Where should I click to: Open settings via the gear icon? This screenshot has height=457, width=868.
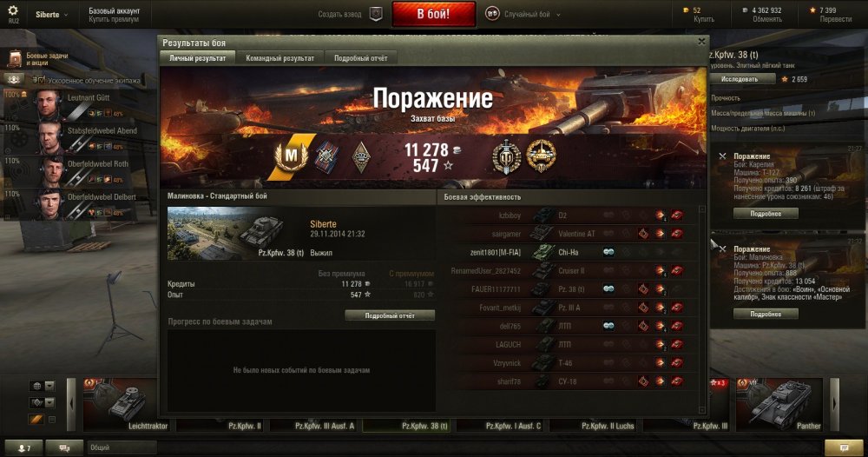pos(13,10)
